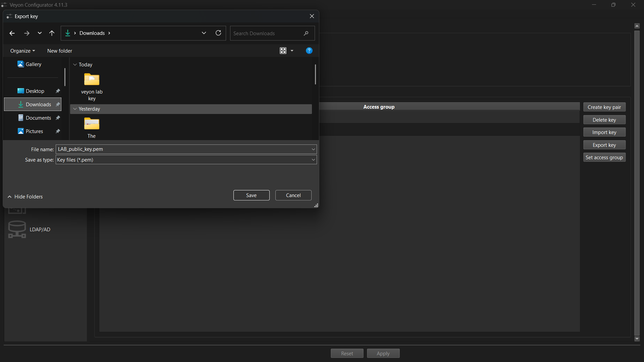Click the search magnifier icon

[x=306, y=34]
